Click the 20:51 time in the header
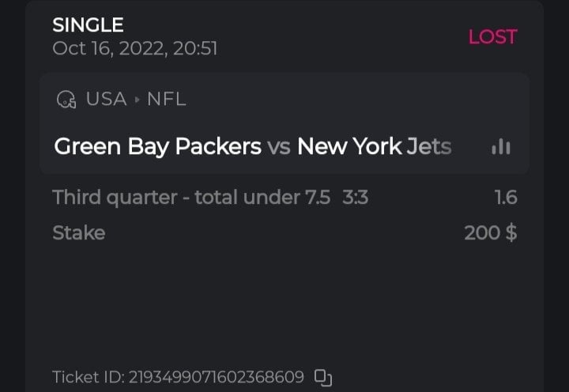569x392 pixels. (198, 48)
